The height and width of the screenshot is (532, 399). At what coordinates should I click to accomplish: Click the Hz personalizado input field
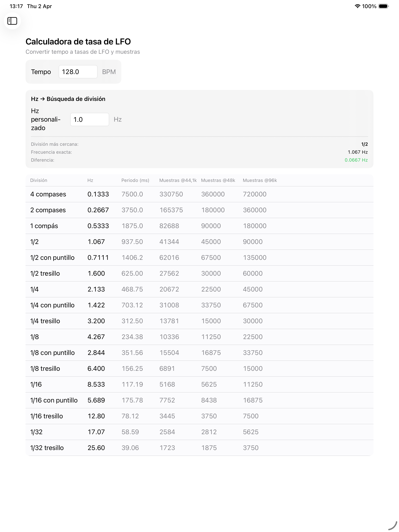pos(90,119)
